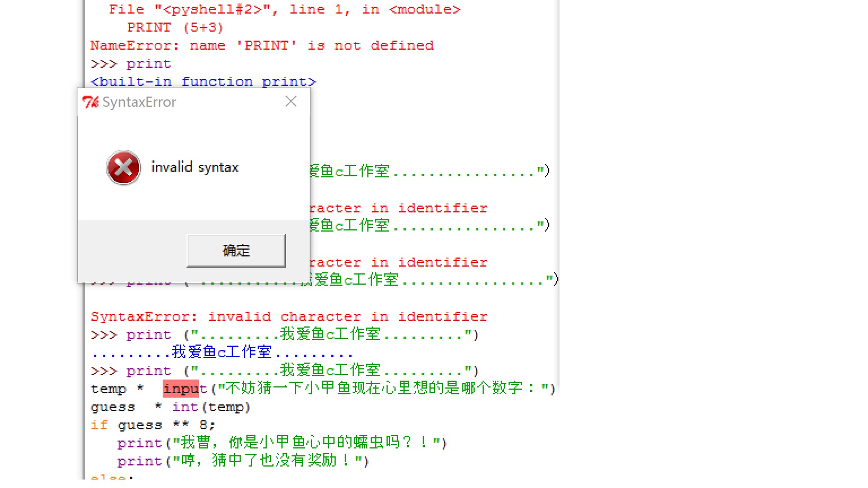
Task: Click the File "<pyshell#2>" traceback line
Action: coord(284,10)
